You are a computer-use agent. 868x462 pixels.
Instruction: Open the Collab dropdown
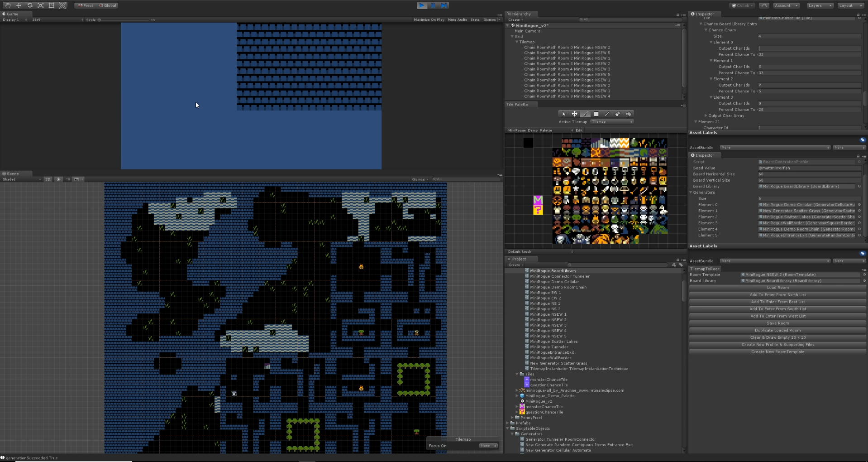point(742,5)
